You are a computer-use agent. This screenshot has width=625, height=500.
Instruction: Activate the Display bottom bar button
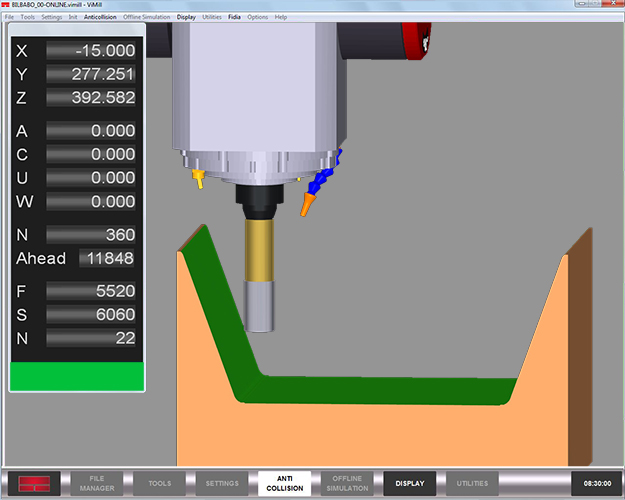(410, 484)
